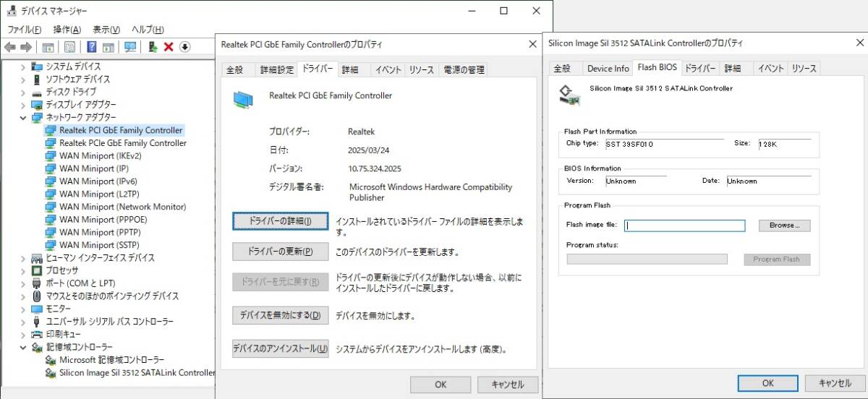Click the Ports (COM と LPT) category icon

pyautogui.click(x=37, y=283)
